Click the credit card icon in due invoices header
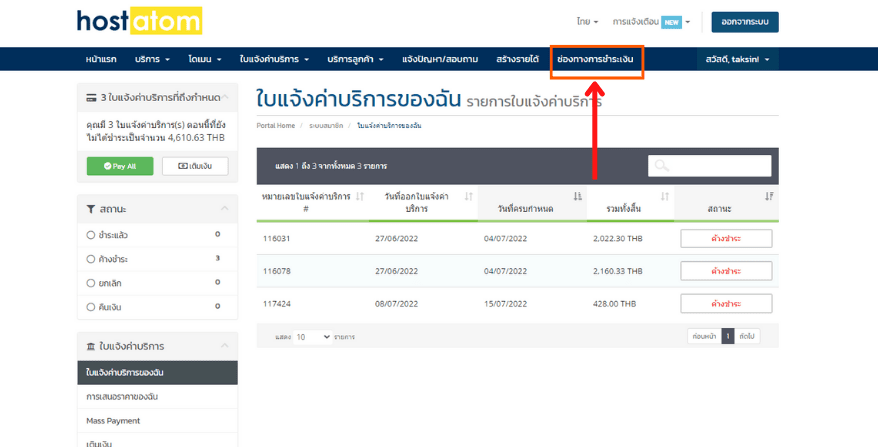Screen dimensions: 878x447 pyautogui.click(x=91, y=98)
